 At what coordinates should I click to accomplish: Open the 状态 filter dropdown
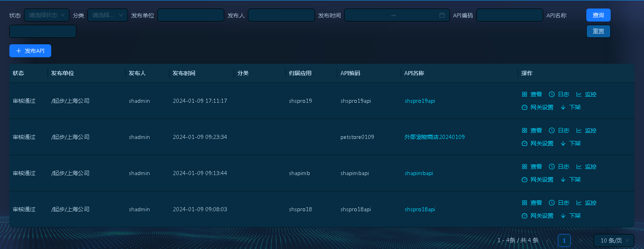tap(47, 15)
